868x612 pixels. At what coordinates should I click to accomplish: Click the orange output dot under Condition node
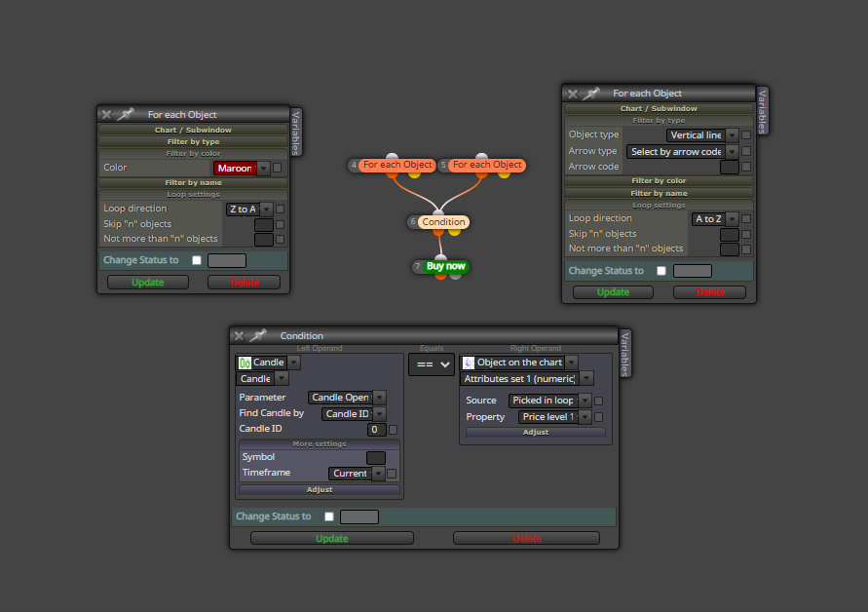(438, 232)
